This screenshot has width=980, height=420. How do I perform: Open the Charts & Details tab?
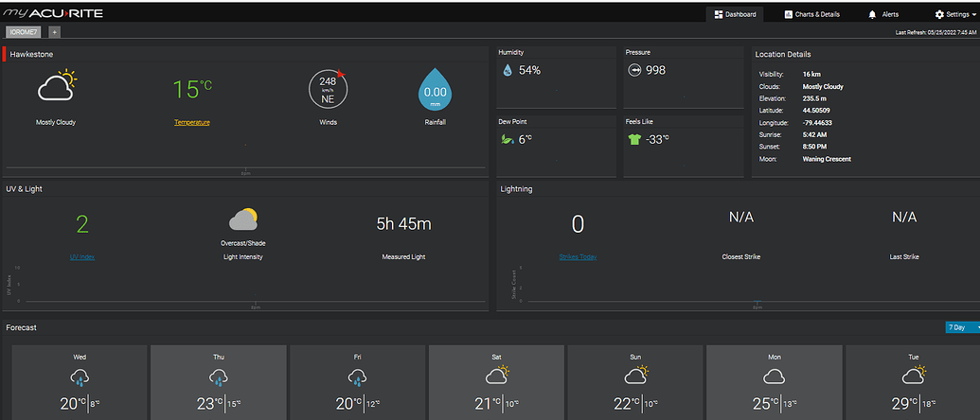[x=812, y=15]
